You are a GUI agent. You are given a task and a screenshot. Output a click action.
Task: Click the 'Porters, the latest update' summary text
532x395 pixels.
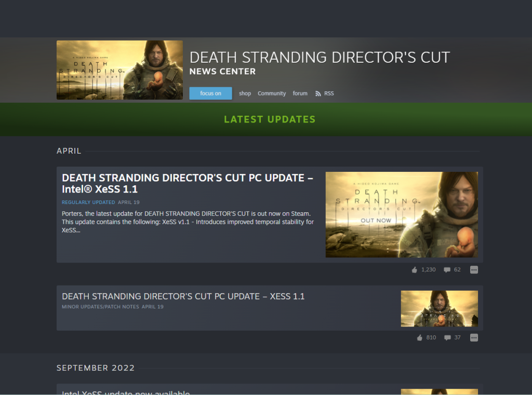coord(188,222)
